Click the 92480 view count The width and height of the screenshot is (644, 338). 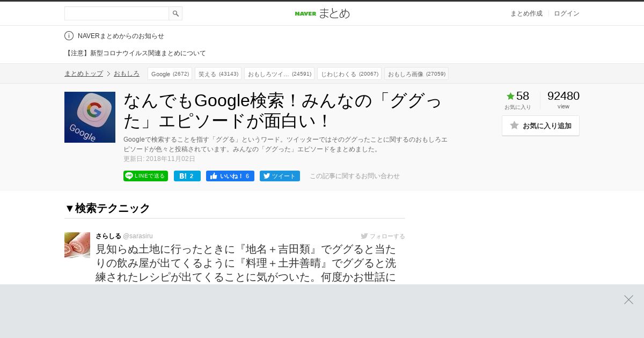[x=563, y=96]
